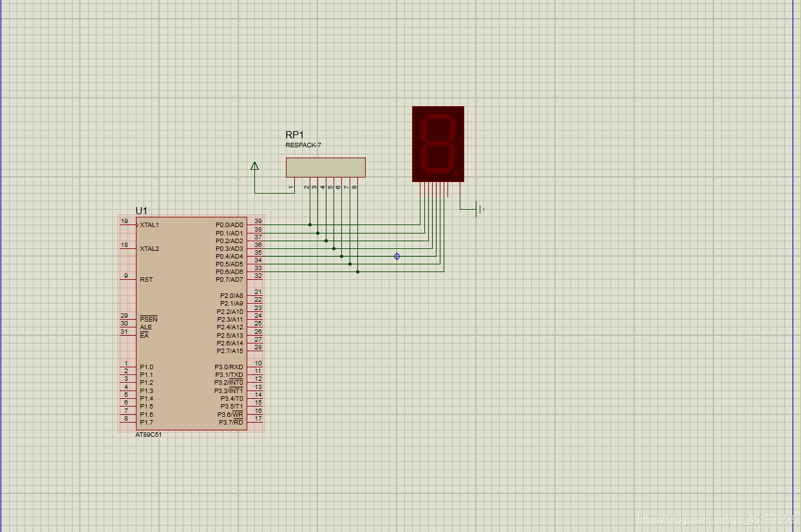Screen dimensions: 801x532
Task: Select the RP1 resistor pack body
Action: [326, 167]
